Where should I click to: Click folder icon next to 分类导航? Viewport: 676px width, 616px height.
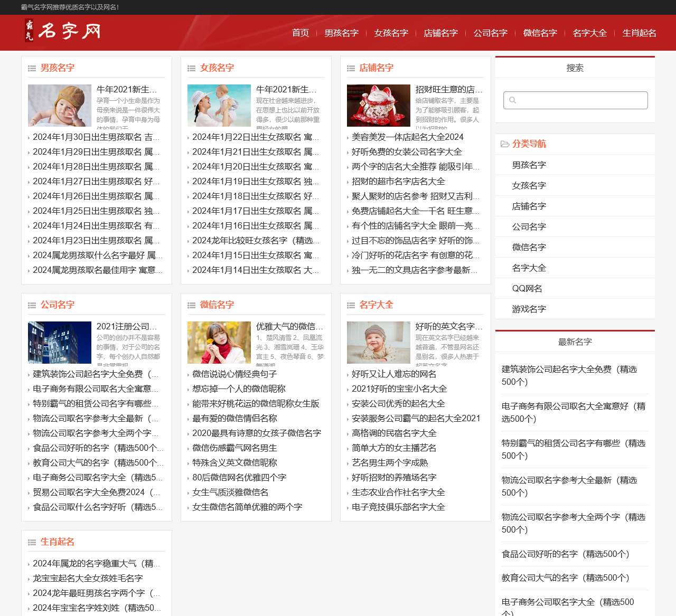pyautogui.click(x=505, y=144)
